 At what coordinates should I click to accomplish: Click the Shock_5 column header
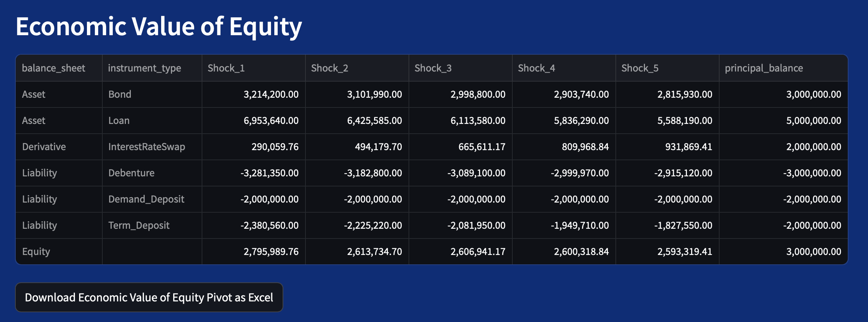640,68
